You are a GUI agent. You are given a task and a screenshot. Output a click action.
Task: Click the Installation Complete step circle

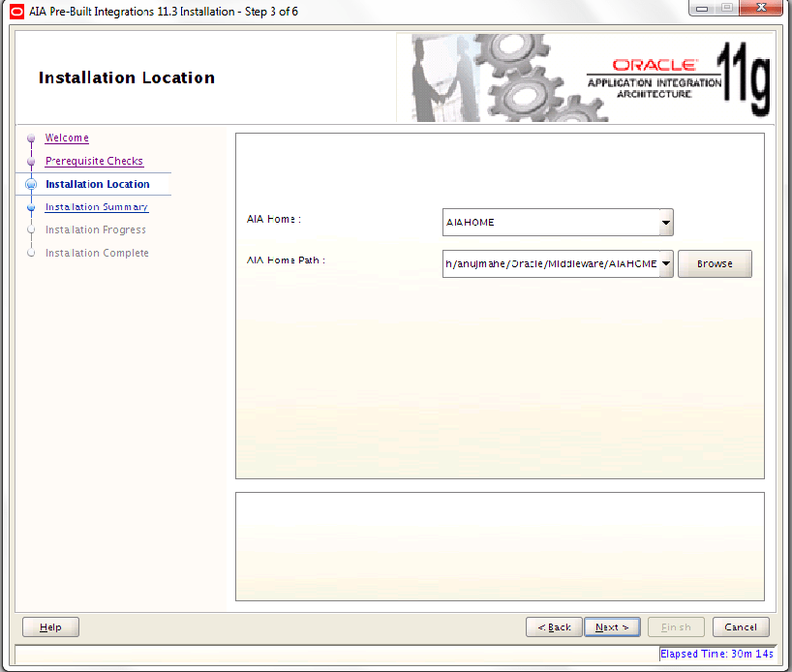(x=30, y=253)
